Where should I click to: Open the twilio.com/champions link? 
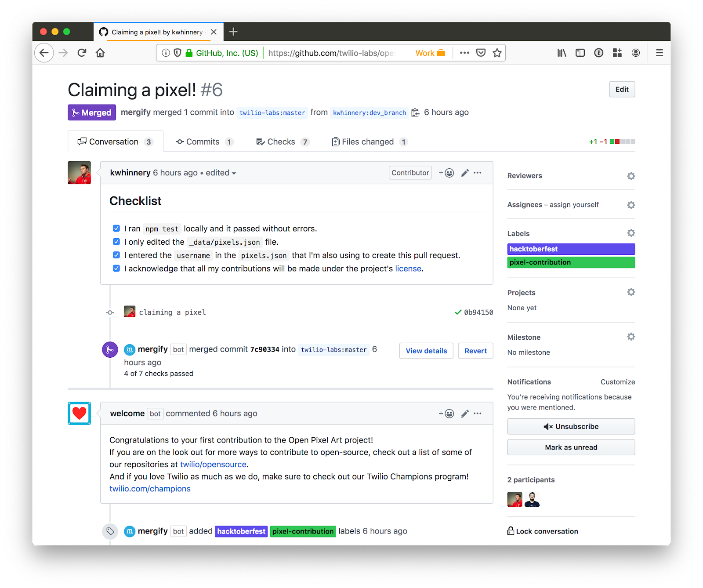click(x=150, y=489)
